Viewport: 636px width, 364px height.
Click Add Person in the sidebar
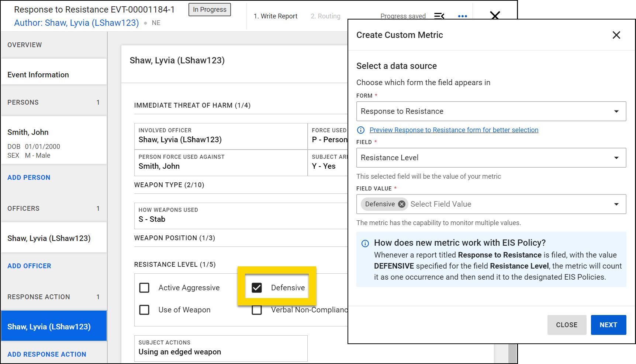pyautogui.click(x=29, y=178)
